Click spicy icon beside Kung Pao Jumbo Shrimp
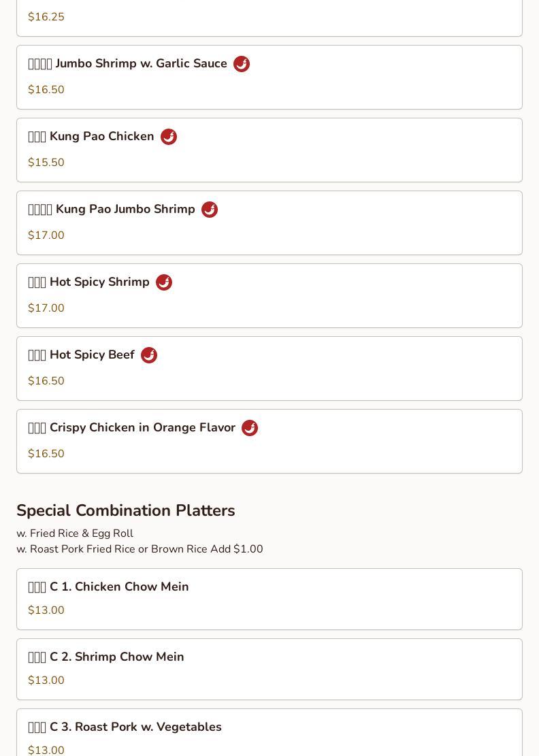This screenshot has height=756, width=539. point(210,210)
